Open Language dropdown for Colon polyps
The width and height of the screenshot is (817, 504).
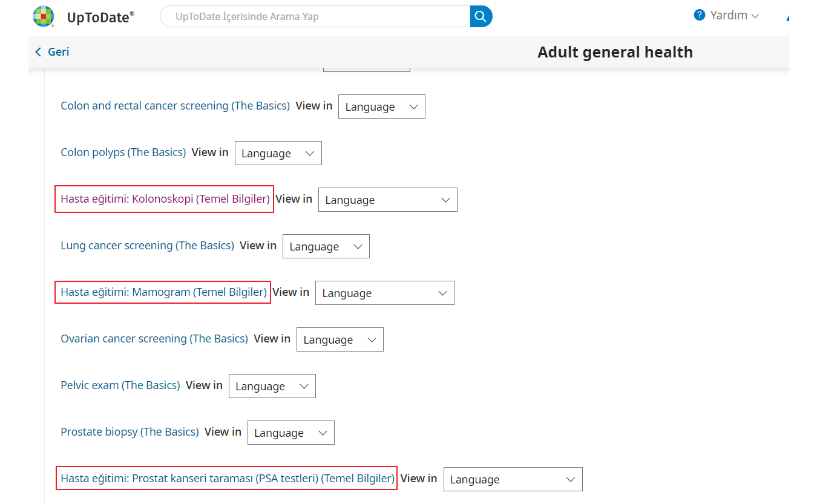(278, 153)
